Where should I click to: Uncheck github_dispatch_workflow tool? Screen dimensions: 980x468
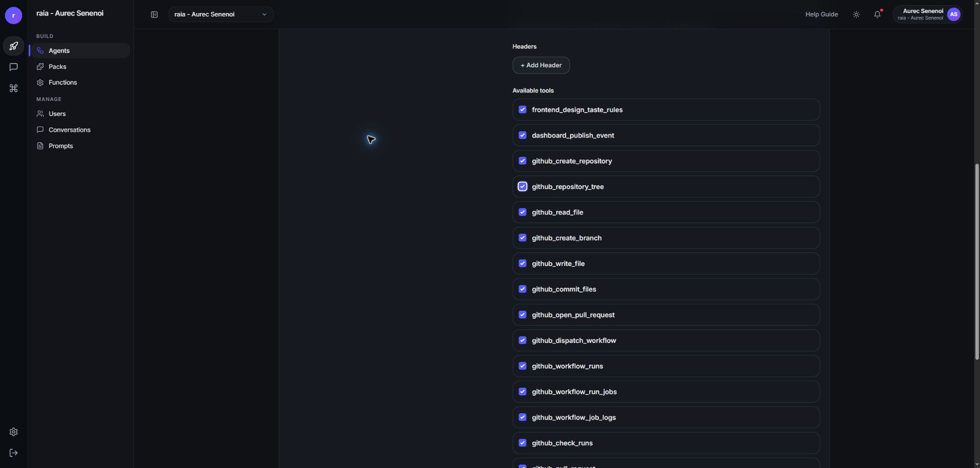(x=523, y=341)
